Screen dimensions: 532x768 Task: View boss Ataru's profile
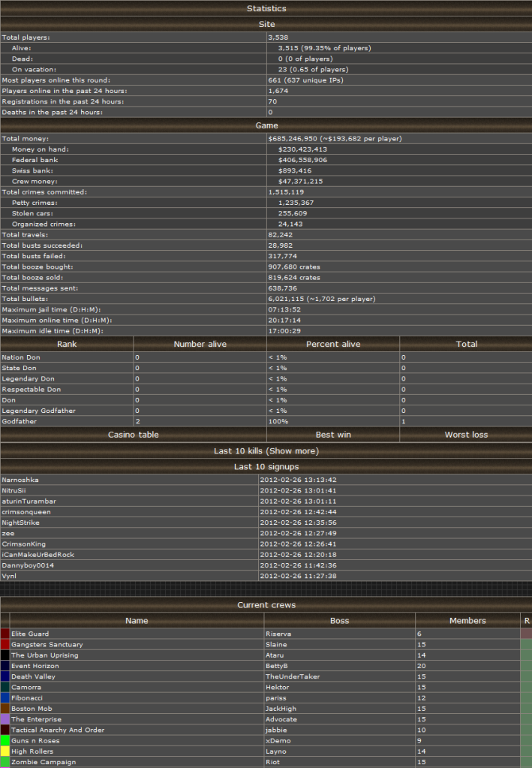[275, 655]
